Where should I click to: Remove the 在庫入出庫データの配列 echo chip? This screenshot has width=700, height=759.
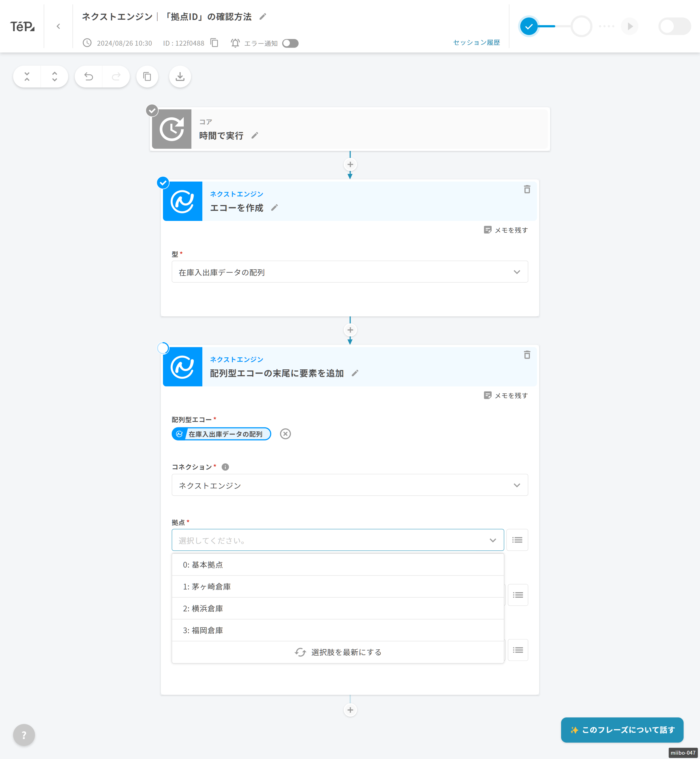(285, 434)
